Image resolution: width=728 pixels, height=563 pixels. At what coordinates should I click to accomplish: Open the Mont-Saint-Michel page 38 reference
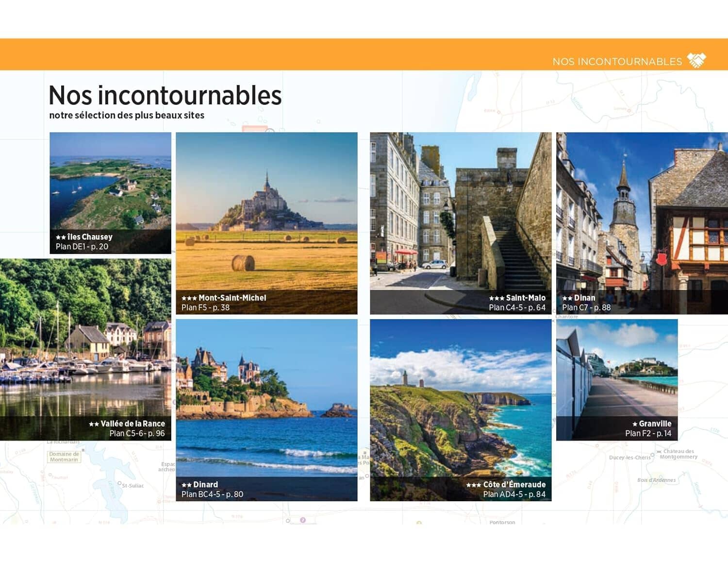click(x=206, y=307)
